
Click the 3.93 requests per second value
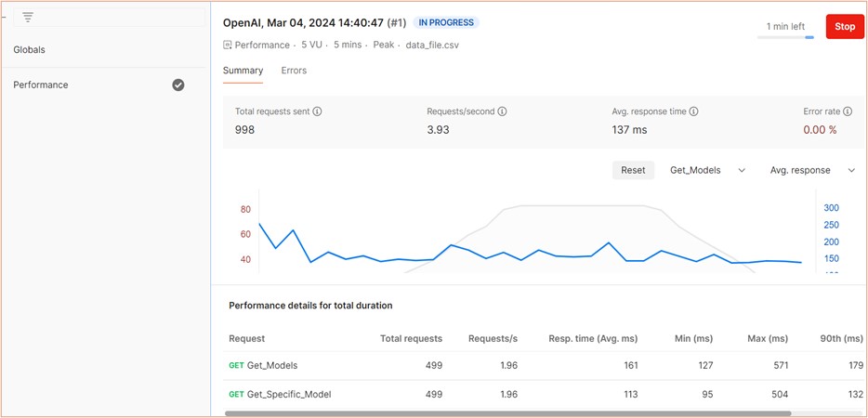pyautogui.click(x=438, y=130)
